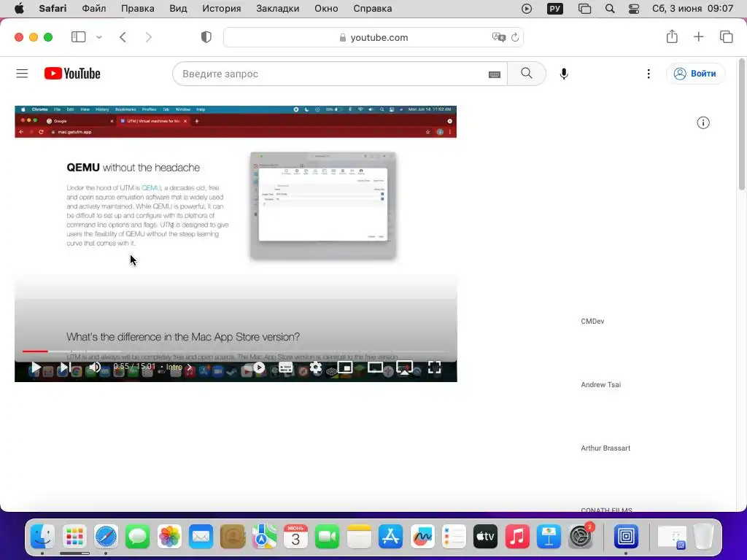The image size is (747, 560).
Task: Click the Войти sign-in button
Action: (695, 74)
